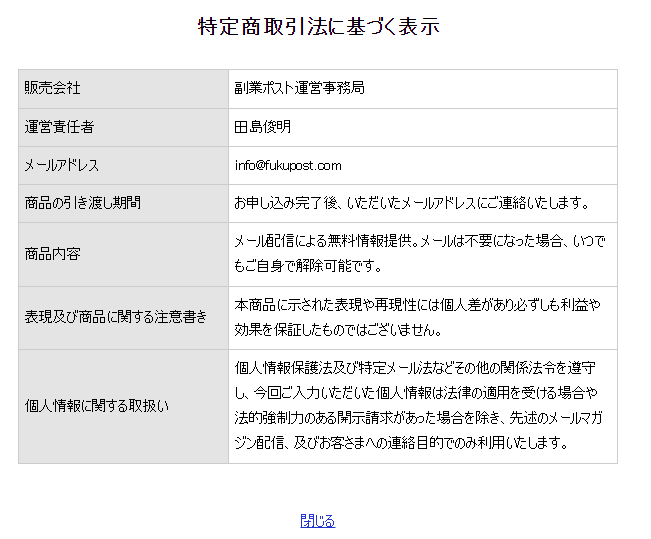Select the email info@fukupost.com
This screenshot has height=539, width=651.
click(x=288, y=166)
